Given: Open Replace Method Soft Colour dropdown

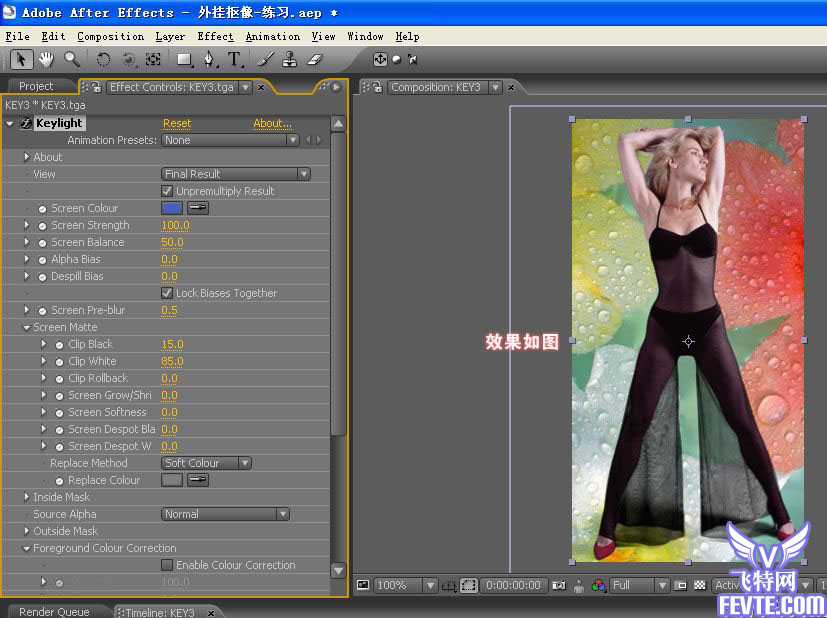Looking at the screenshot, I should point(206,463).
